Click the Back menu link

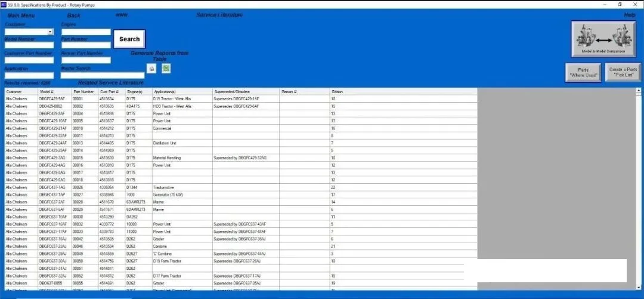[74, 16]
